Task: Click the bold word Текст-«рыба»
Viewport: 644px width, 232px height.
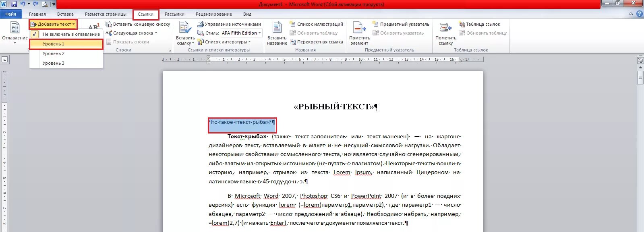Action: [x=247, y=136]
